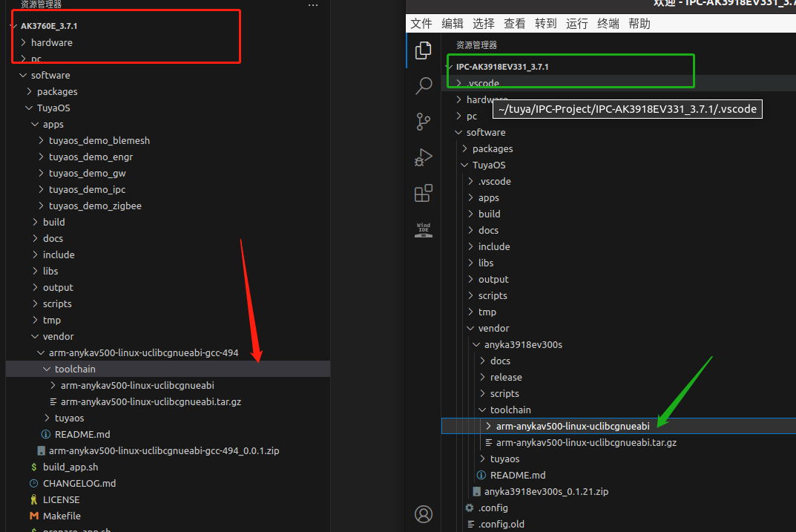The image size is (796, 532).
Task: Open Run and Debug in activity bar
Action: 424,157
